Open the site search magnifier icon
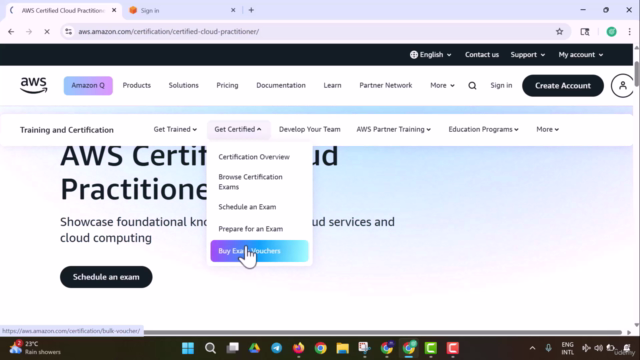 point(472,86)
